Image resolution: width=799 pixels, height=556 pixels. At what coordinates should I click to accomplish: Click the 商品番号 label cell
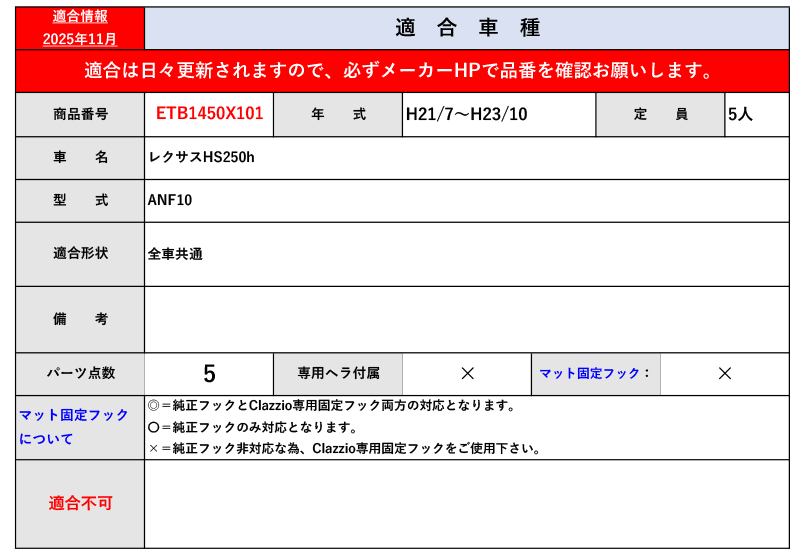80,114
